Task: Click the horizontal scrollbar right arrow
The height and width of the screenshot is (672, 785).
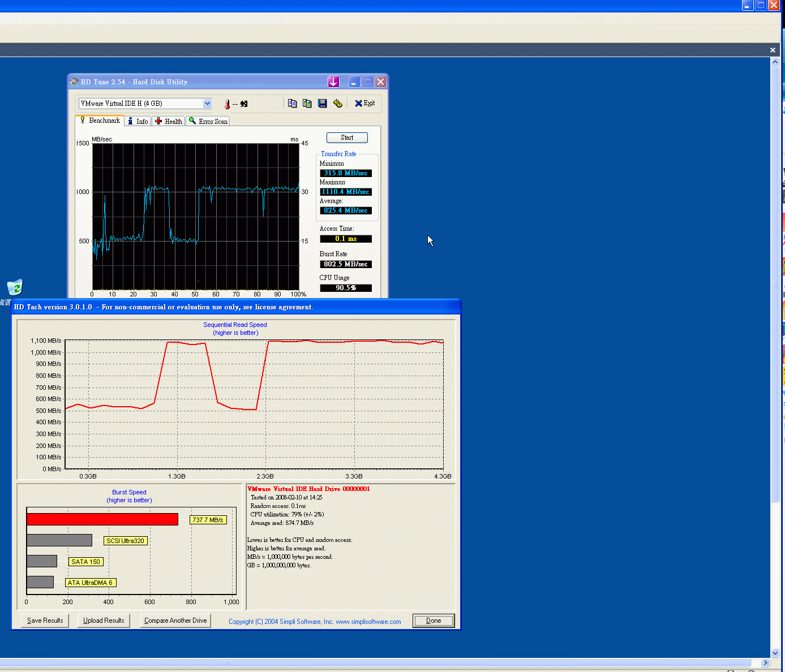Action: point(765,662)
